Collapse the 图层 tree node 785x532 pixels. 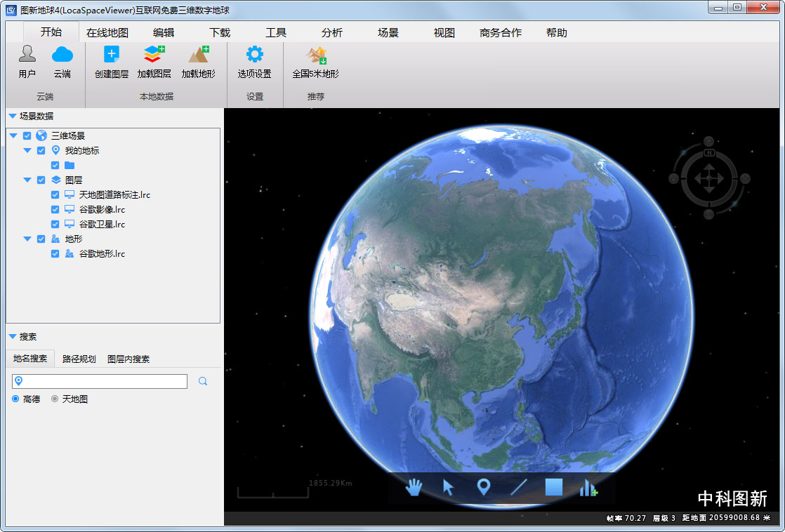pos(27,180)
